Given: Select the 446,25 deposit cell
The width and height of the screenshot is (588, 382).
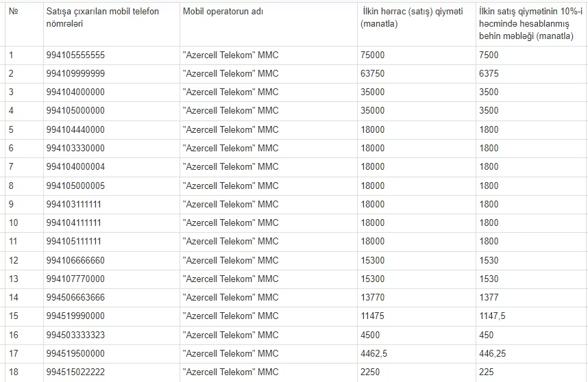Looking at the screenshot, I should (x=493, y=354).
